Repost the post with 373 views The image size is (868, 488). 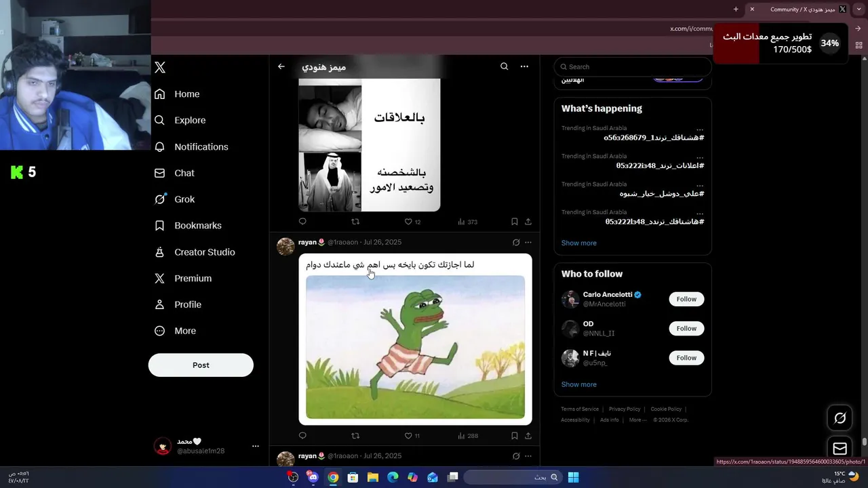pyautogui.click(x=355, y=222)
